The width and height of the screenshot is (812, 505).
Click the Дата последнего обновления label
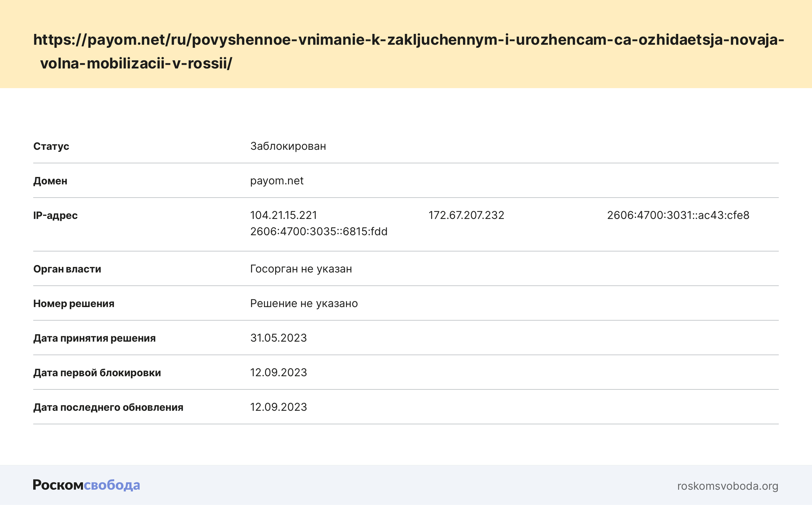pyautogui.click(x=108, y=407)
